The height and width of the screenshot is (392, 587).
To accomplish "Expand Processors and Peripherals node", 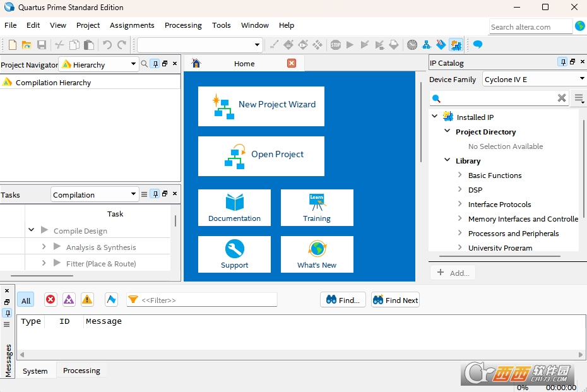I will point(460,233).
